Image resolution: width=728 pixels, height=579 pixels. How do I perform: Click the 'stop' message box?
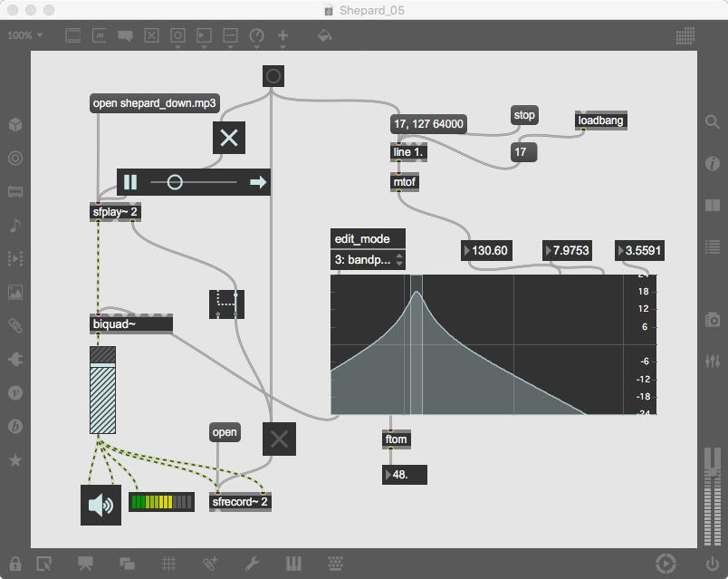click(524, 115)
